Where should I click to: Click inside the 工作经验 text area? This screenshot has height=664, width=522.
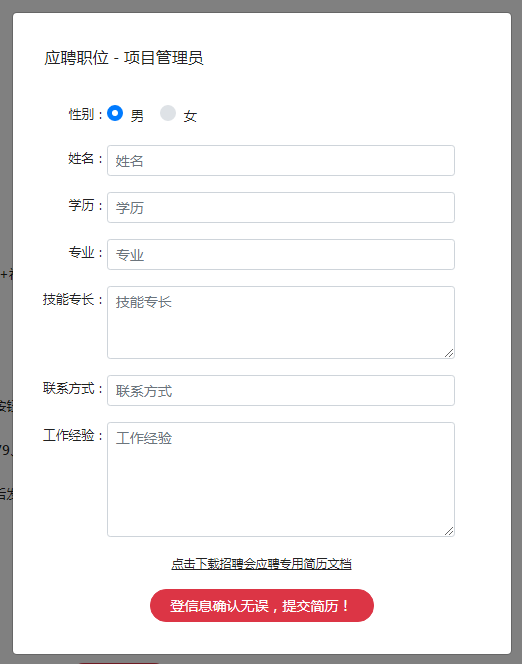(x=281, y=479)
